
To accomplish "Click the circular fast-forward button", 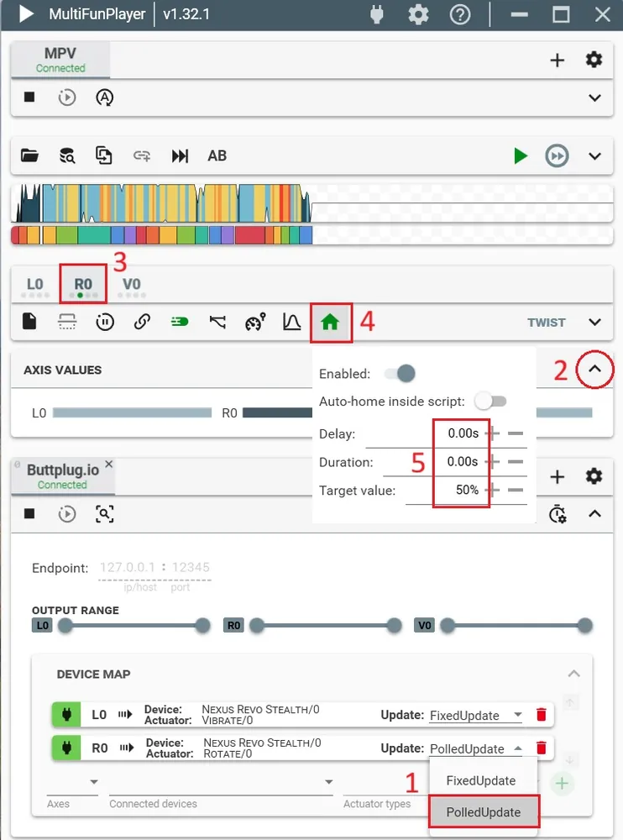I will (x=558, y=156).
